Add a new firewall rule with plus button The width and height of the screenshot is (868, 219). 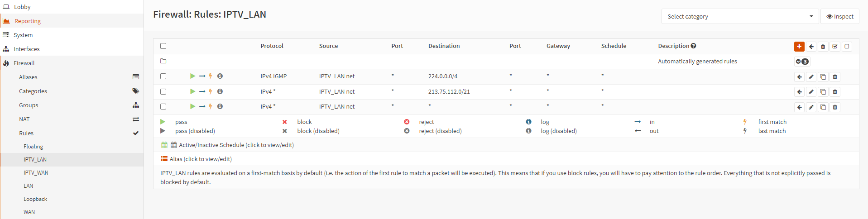point(799,46)
